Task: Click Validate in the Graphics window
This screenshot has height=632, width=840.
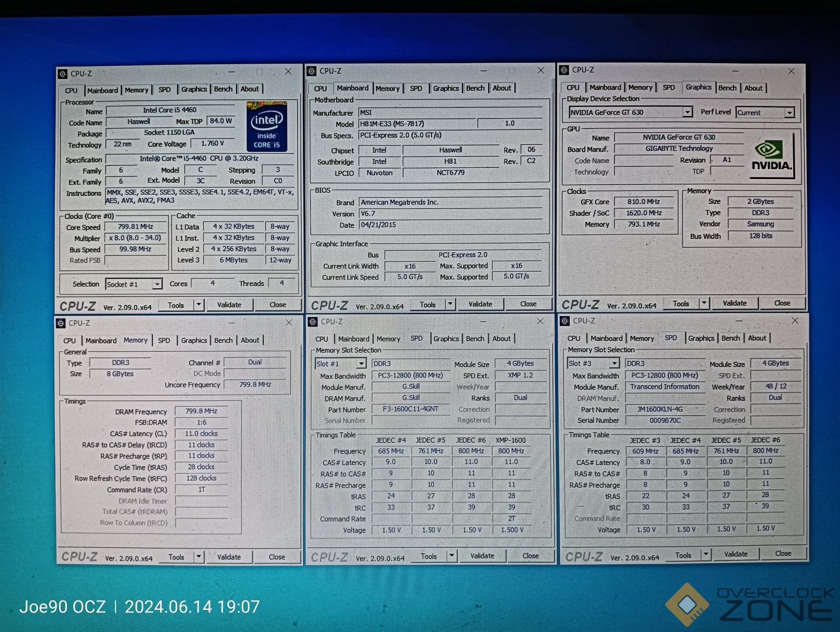Action: (x=735, y=303)
